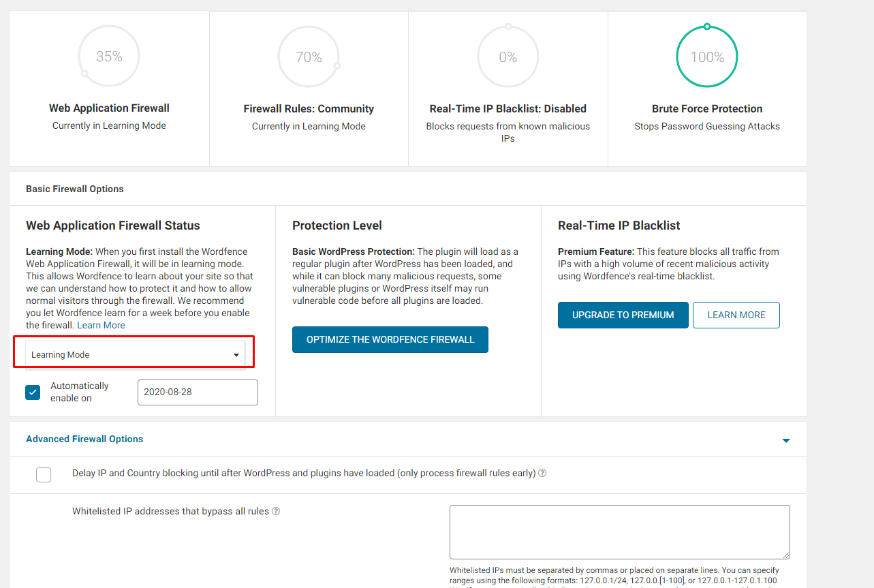Image resolution: width=874 pixels, height=588 pixels.
Task: Open the Learning Mode firewall status dropdown
Action: 136,354
